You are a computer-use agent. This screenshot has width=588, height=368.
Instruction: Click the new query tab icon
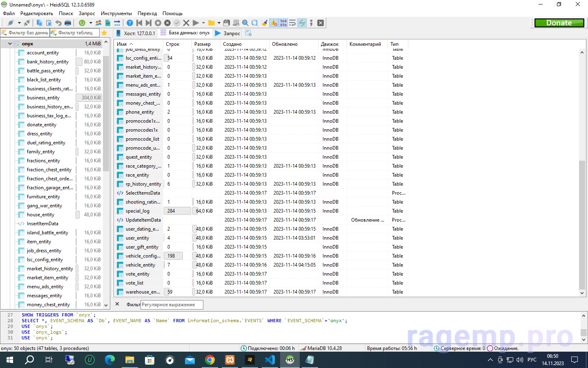click(248, 33)
